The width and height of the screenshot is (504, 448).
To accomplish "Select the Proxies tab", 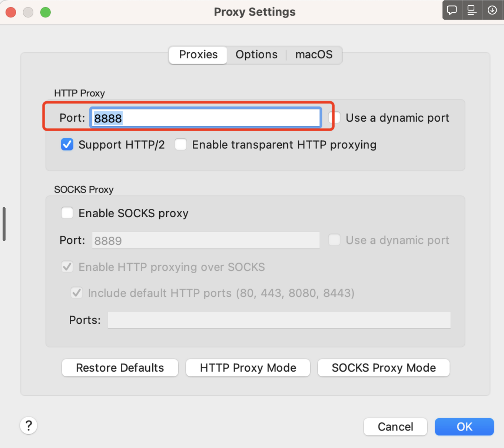I will [198, 55].
